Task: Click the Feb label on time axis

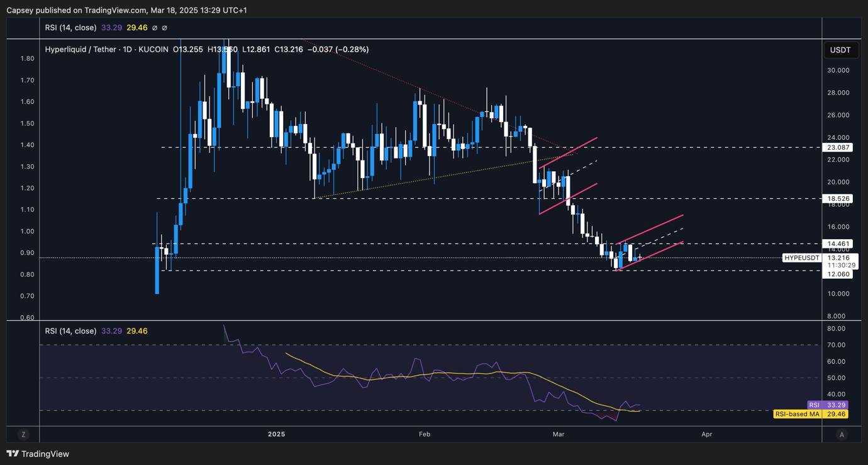Action: [425, 434]
